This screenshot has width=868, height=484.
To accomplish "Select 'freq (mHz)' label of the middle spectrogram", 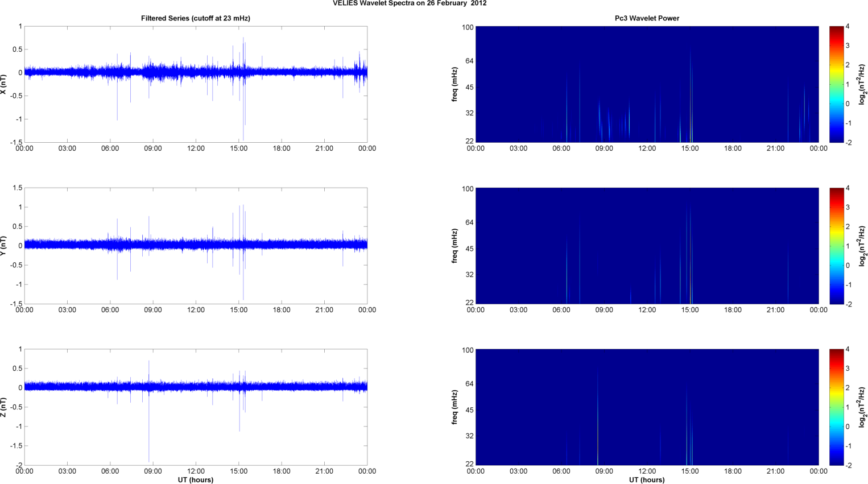I will (455, 246).
